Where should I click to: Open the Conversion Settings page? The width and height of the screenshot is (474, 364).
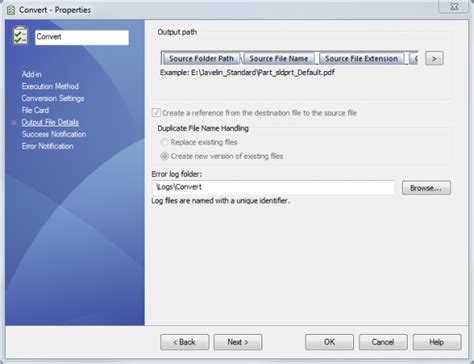coord(53,98)
